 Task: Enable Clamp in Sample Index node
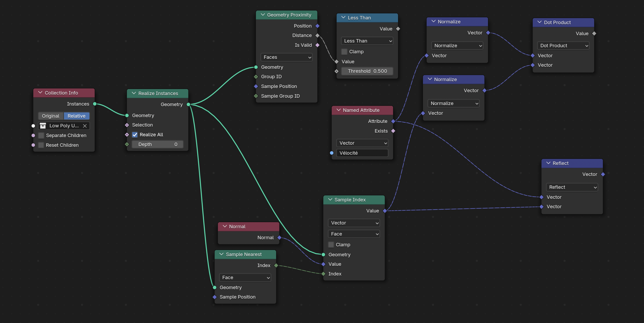331,245
